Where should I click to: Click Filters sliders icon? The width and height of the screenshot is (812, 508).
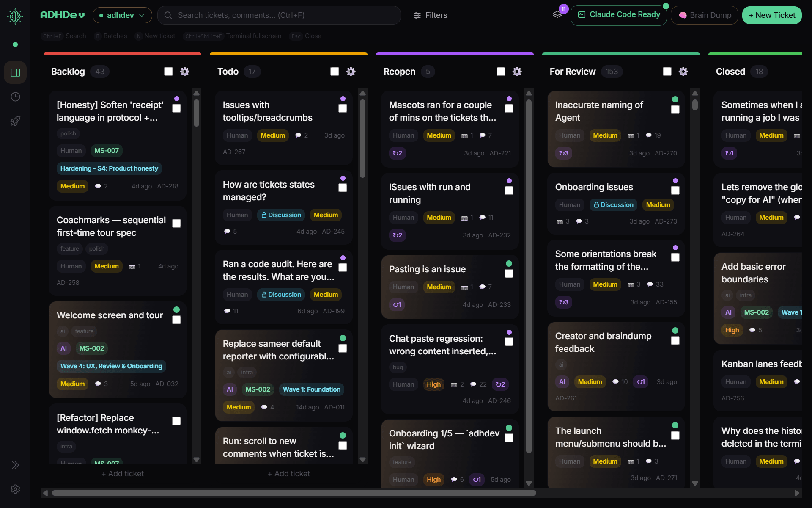(417, 15)
